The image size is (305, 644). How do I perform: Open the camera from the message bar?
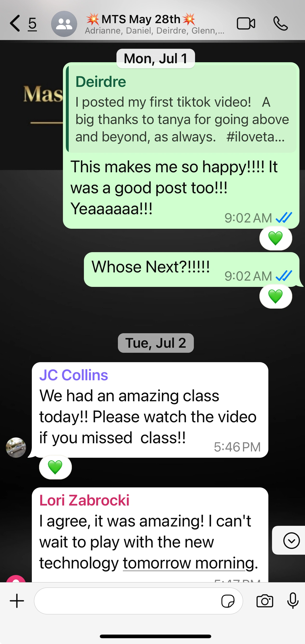[265, 601]
